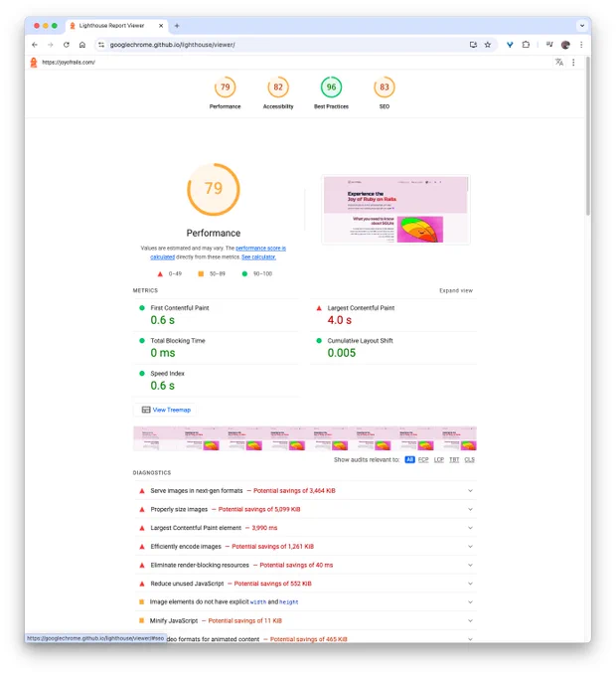Click the First Contentful Paint metric 0.6 s

click(x=162, y=320)
